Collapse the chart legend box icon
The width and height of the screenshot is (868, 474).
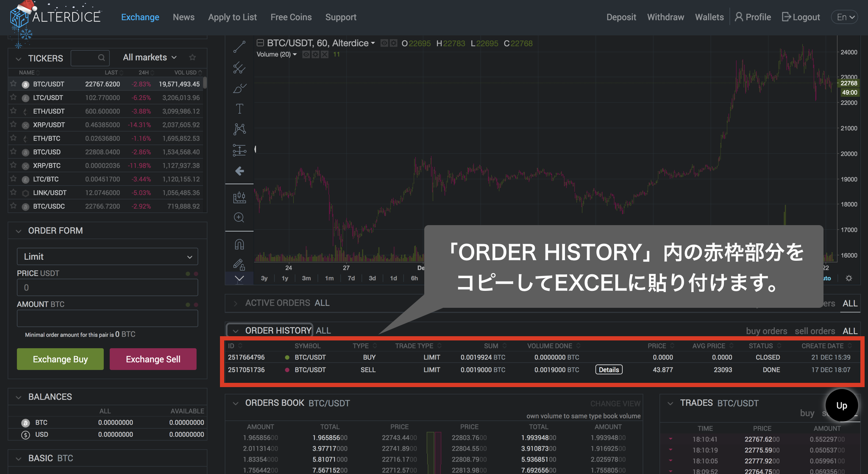[260, 43]
